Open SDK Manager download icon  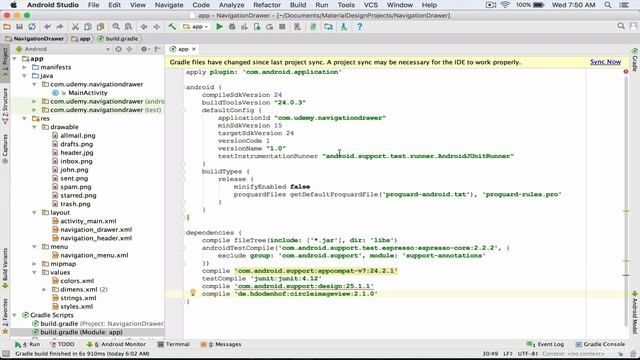344,27
